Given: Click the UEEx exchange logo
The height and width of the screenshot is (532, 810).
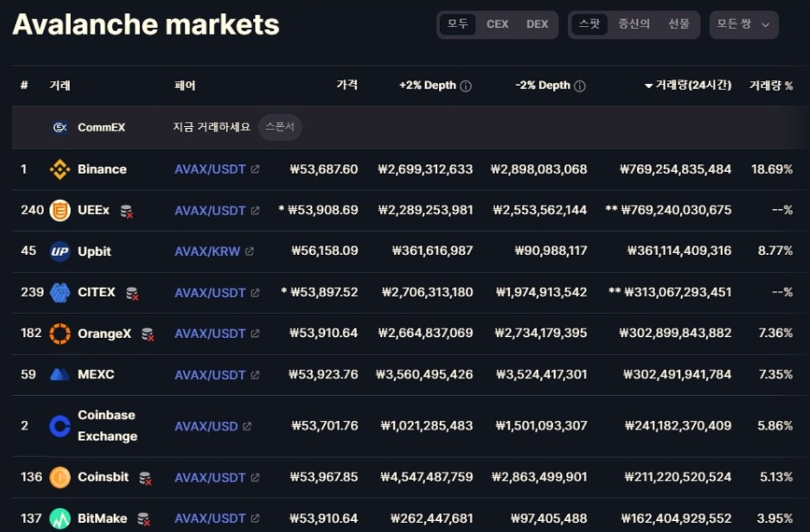Looking at the screenshot, I should (x=59, y=210).
